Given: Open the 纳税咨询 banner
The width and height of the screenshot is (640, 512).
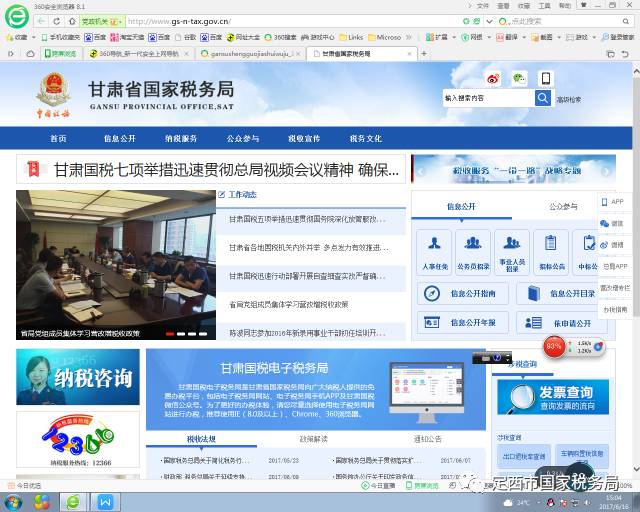Looking at the screenshot, I should tap(78, 377).
